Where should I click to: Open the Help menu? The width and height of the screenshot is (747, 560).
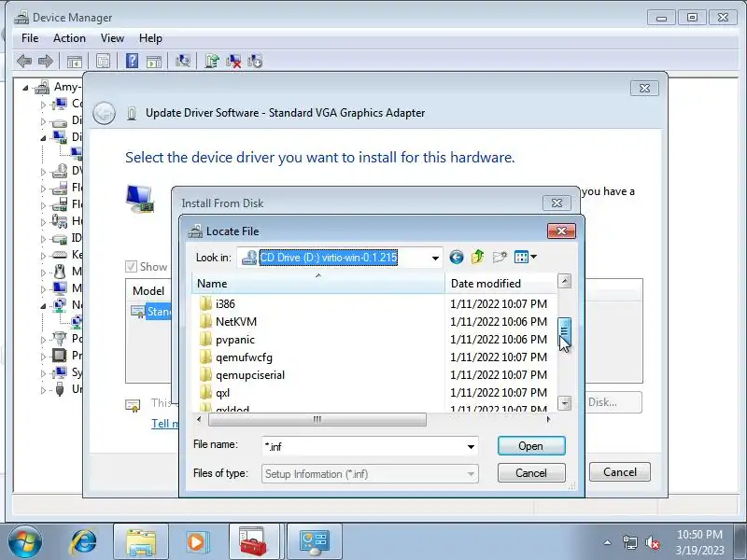pyautogui.click(x=150, y=38)
